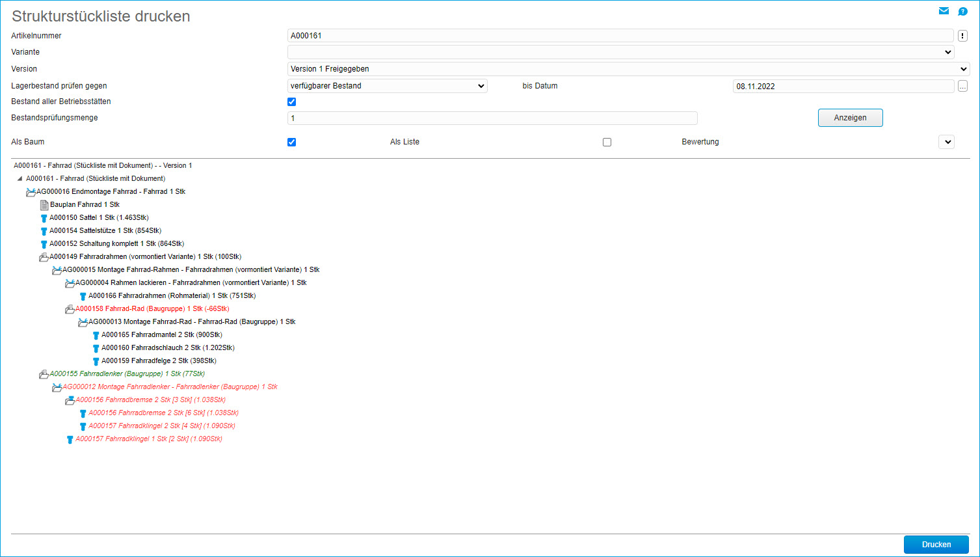
Task: Expand the verfügbarer Bestand dropdown
Action: (x=387, y=86)
